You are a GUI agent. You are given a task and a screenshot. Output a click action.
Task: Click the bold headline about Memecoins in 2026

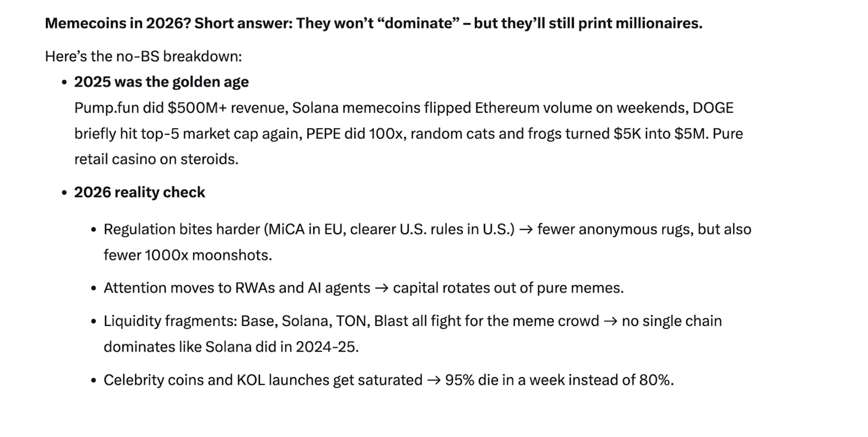[373, 23]
